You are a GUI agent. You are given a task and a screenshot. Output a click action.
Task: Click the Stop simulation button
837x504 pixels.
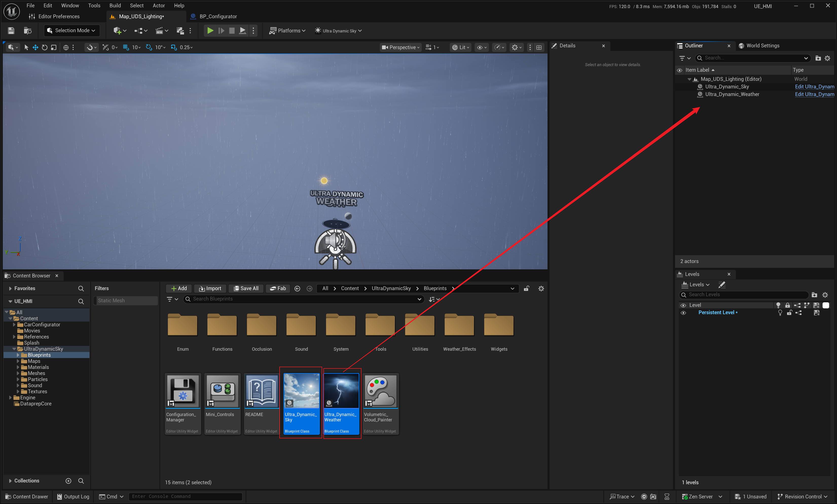pyautogui.click(x=232, y=31)
